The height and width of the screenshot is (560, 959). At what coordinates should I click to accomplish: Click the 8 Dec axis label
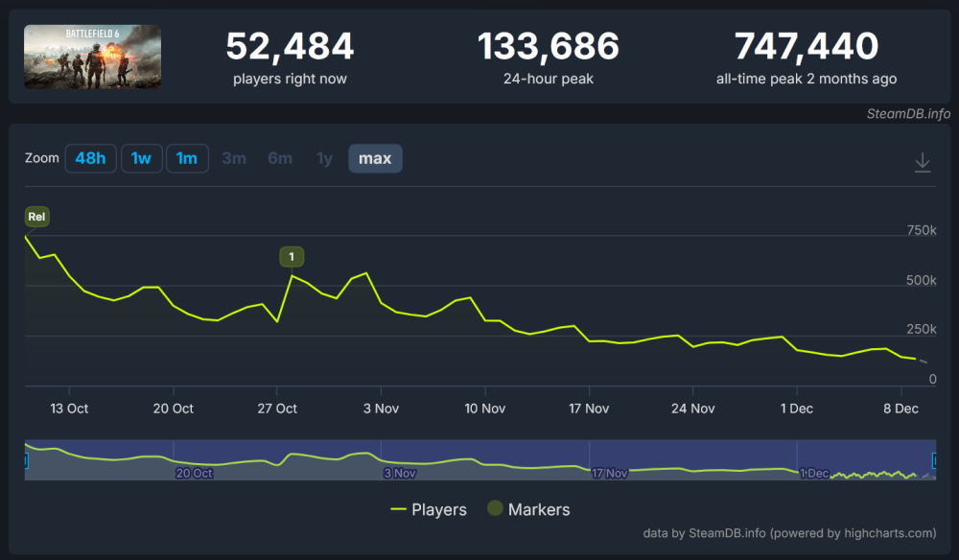coord(901,408)
